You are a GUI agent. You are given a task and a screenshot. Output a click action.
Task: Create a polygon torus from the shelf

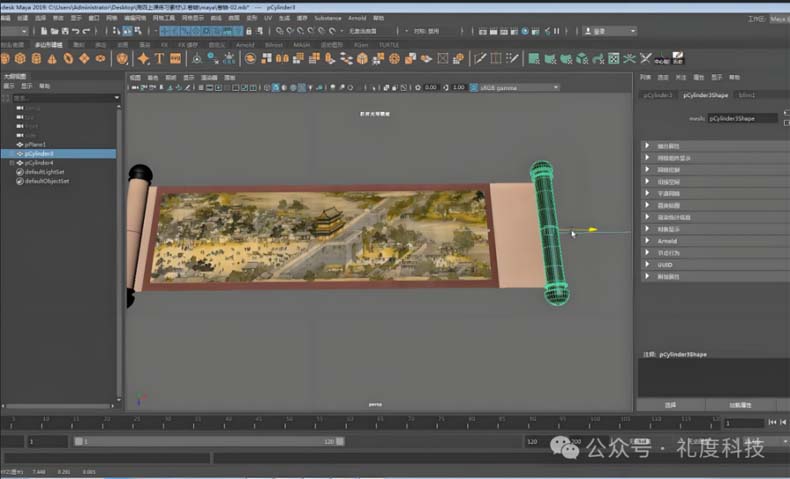pos(68,58)
